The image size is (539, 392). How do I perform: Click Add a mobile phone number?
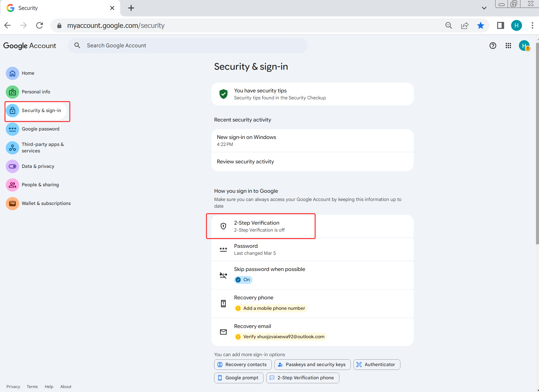pyautogui.click(x=271, y=308)
